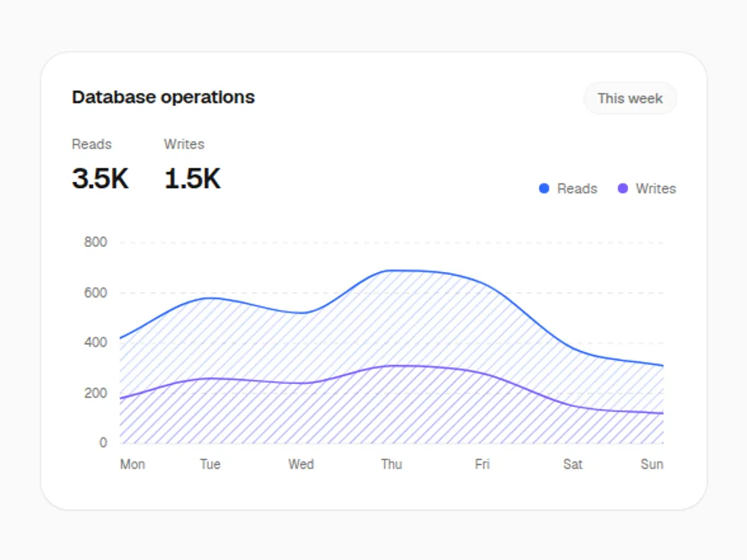Click the Tue label on x-axis
Viewport: 747px width, 560px height.
pyautogui.click(x=210, y=464)
